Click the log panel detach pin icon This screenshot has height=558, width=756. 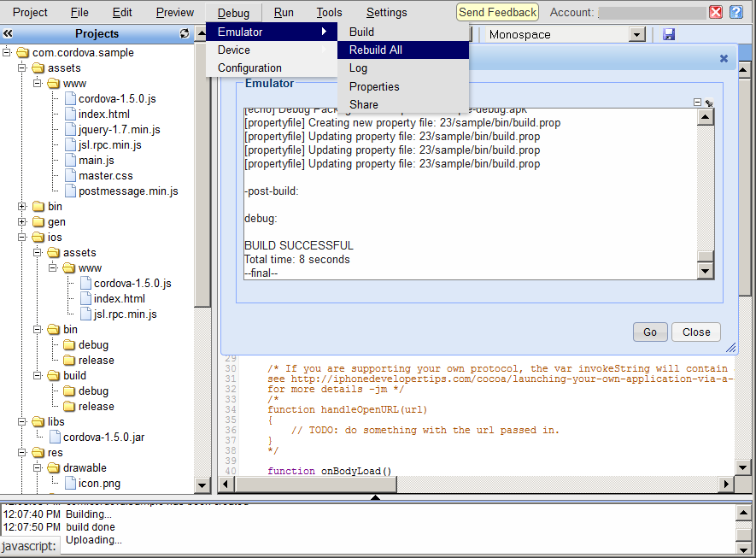coord(709,103)
